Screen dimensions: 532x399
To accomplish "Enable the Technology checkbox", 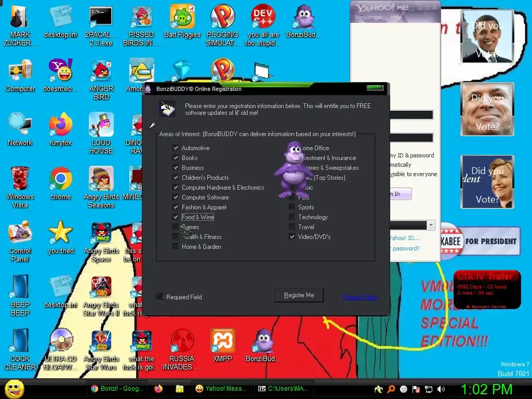I will point(292,217).
